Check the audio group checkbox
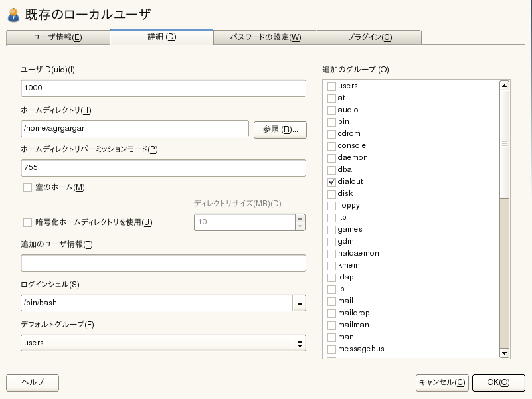The width and height of the screenshot is (532, 399). click(x=332, y=110)
